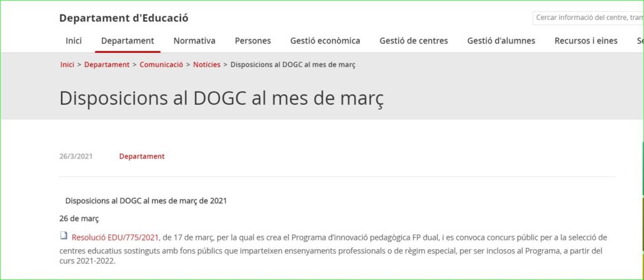The width and height of the screenshot is (644, 280).
Task: Select Gestió econòmica in navigation
Action: [325, 41]
